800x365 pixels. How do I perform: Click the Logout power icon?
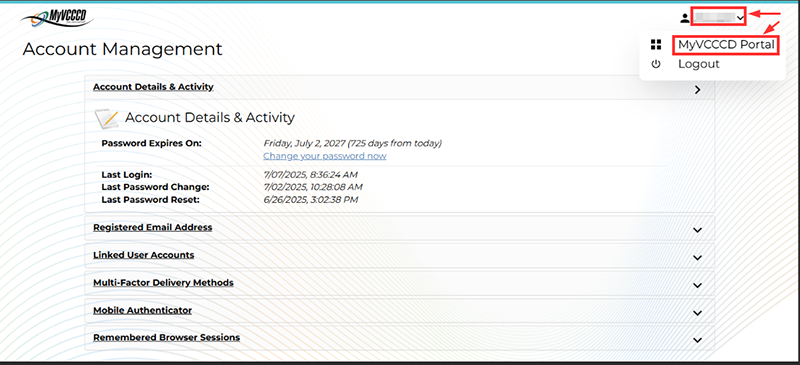656,64
